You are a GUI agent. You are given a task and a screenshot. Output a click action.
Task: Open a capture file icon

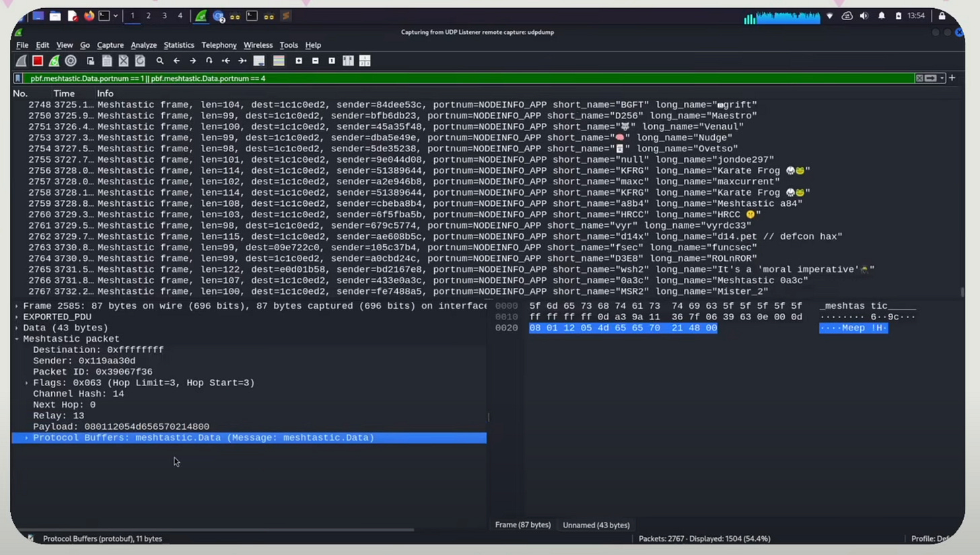tap(90, 61)
